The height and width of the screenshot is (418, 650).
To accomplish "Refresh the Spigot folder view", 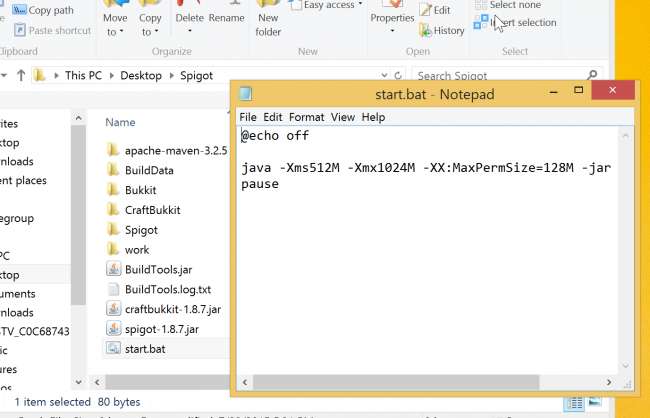I will (398, 75).
